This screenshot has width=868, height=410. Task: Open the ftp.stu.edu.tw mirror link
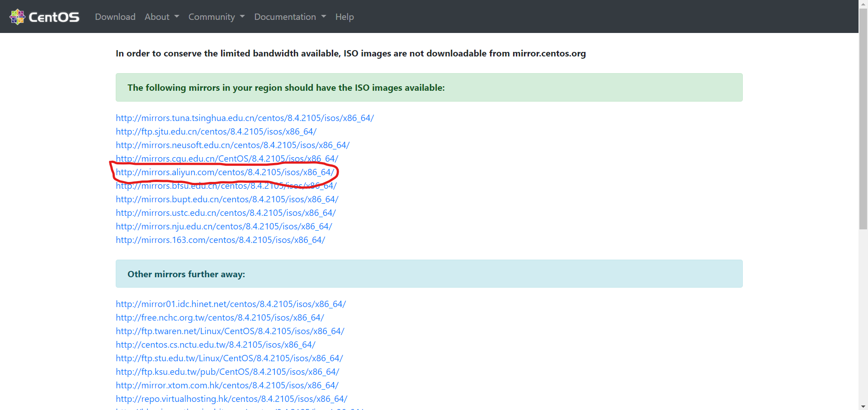click(229, 358)
